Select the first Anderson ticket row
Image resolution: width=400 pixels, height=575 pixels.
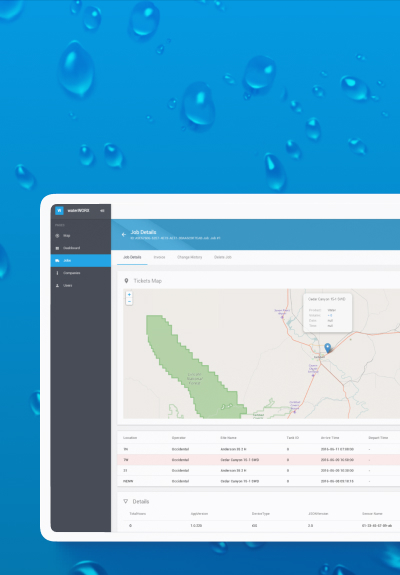258,449
